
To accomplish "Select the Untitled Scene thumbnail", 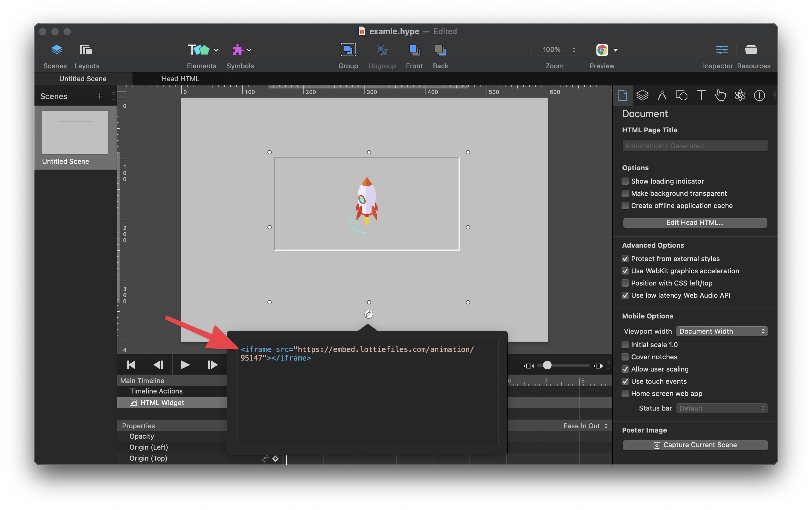I will (x=75, y=132).
